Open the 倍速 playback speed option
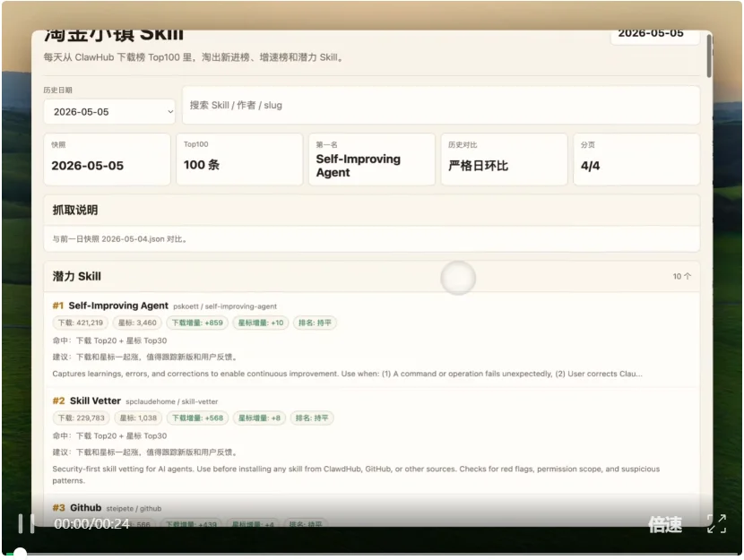744x560 pixels. (665, 524)
